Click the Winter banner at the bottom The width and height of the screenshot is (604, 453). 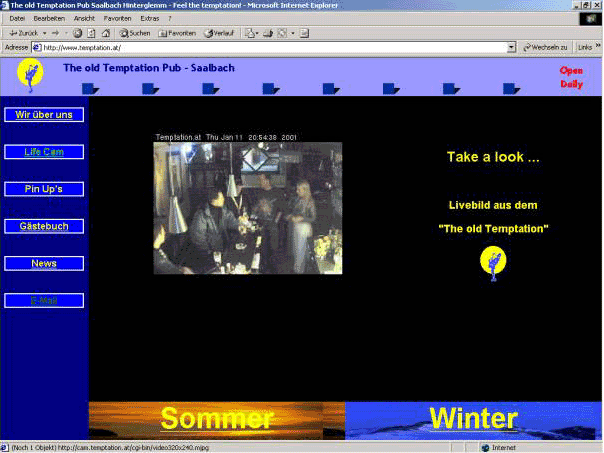coord(474,420)
